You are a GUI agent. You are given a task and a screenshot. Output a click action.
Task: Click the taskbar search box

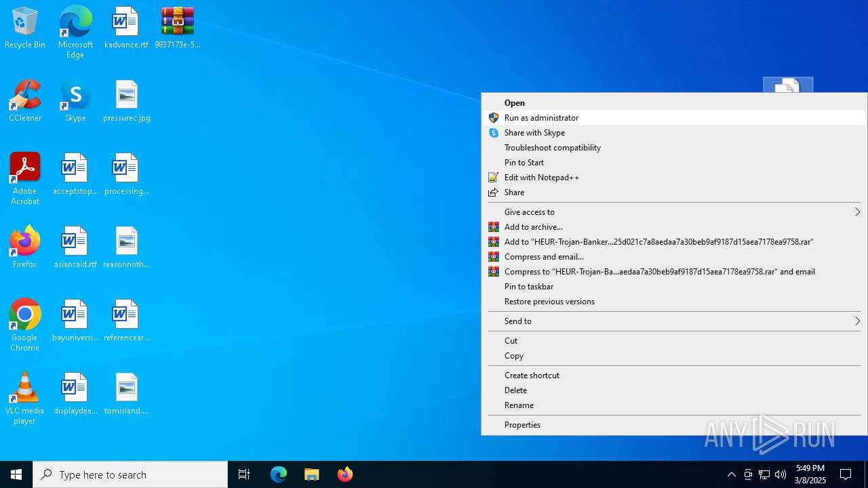130,474
